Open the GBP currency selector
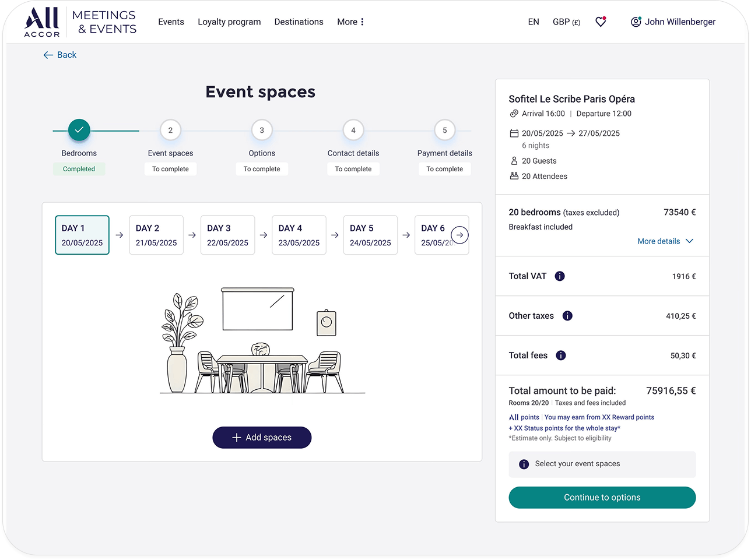The image size is (751, 560). [566, 22]
